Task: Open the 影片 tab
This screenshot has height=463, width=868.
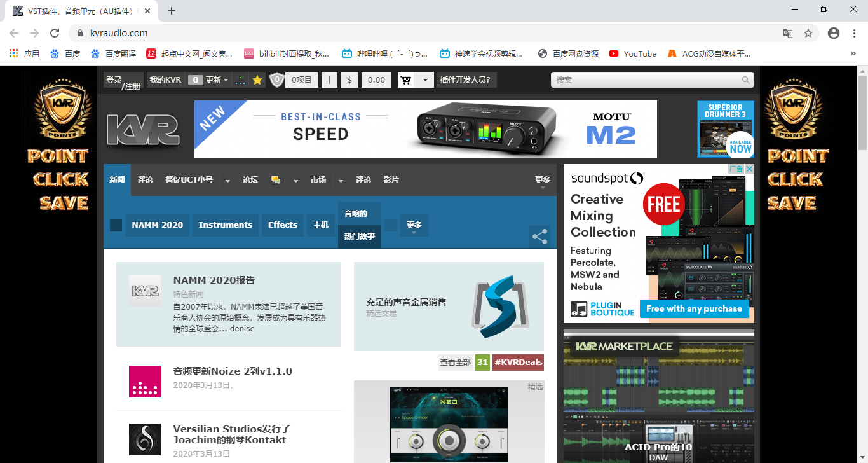Action: click(391, 180)
